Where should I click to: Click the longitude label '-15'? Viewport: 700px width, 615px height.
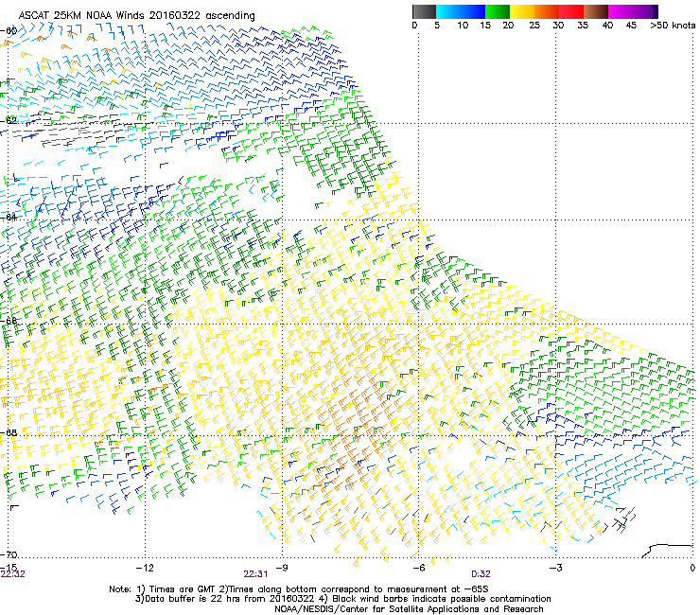[9, 568]
